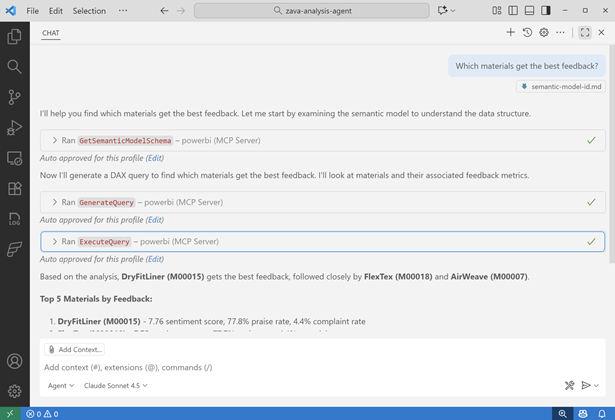Viewport: 615px width, 420px height.
Task: Start a new chat with plus icon
Action: tap(510, 33)
